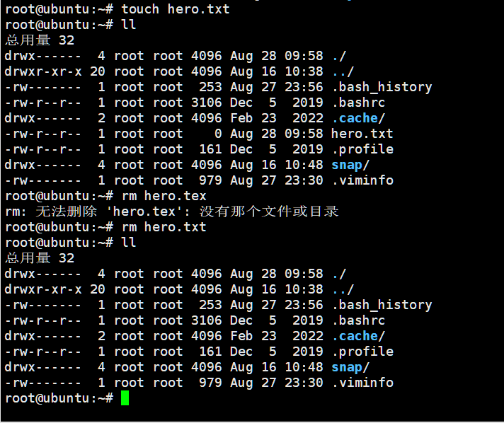Viewport: 504px width, 423px height.
Task: Click blue '.cache/' in second listing
Action: (x=358, y=336)
